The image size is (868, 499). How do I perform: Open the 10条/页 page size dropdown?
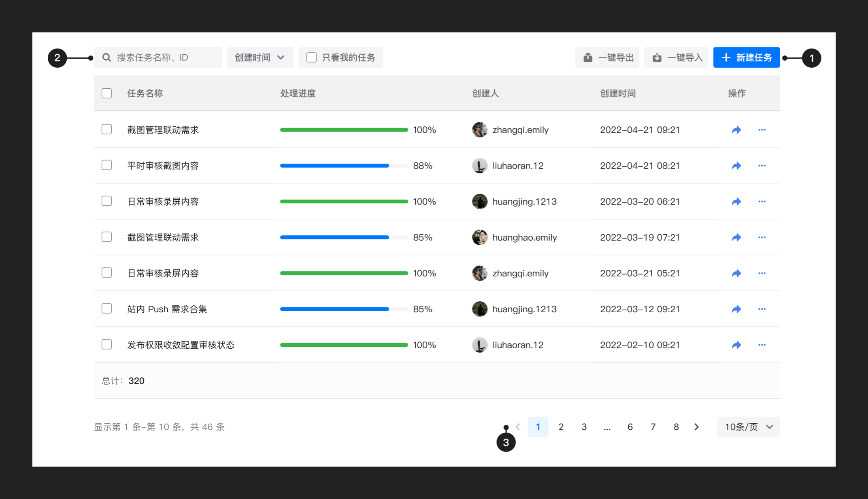click(x=748, y=427)
